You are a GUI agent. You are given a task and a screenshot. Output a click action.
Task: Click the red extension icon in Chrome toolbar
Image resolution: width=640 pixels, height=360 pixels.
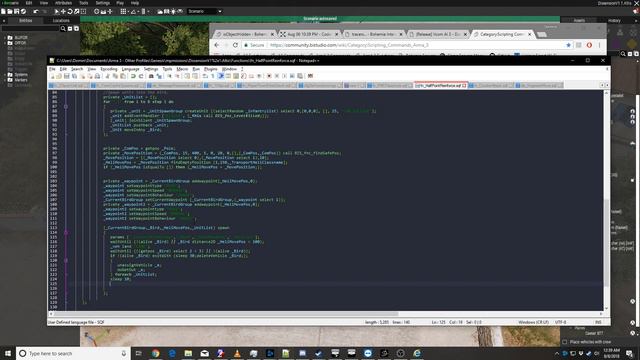tap(589, 45)
